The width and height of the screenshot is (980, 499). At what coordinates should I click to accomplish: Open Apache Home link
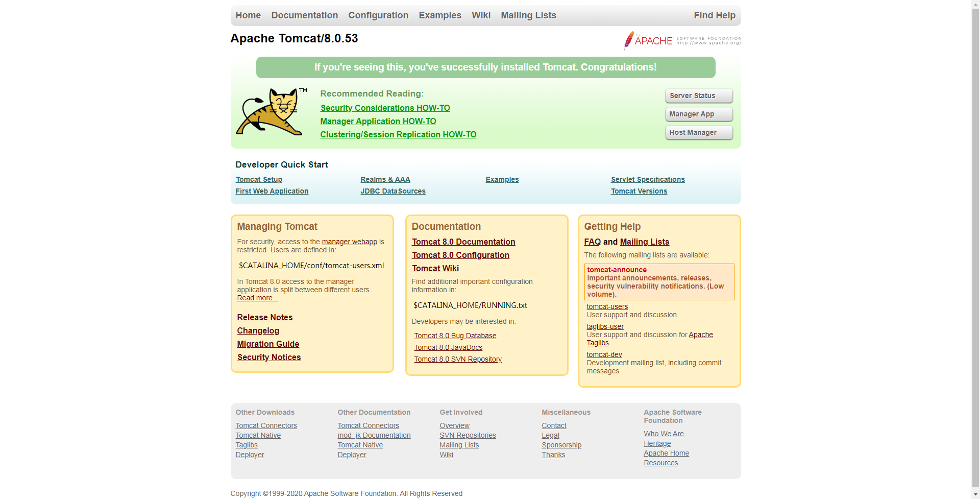(666, 453)
